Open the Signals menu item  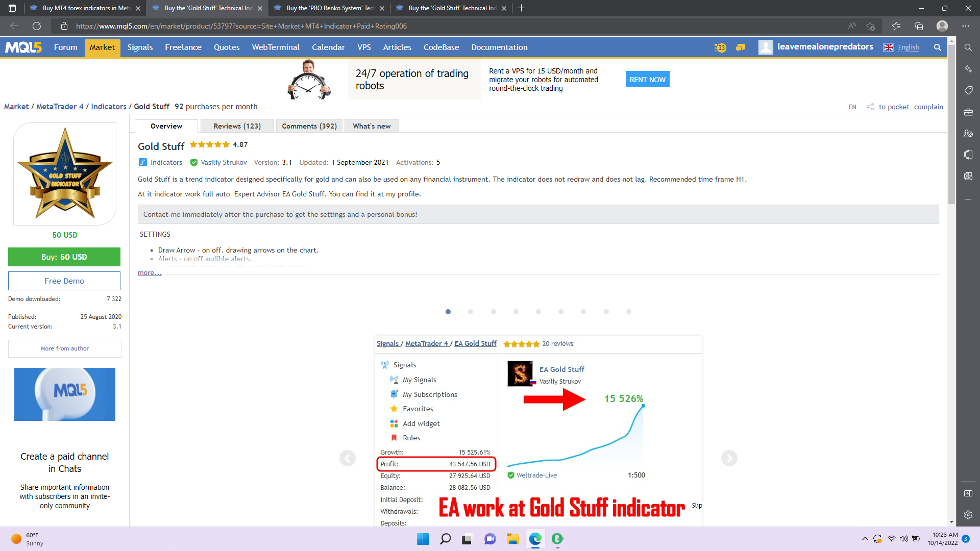click(140, 47)
